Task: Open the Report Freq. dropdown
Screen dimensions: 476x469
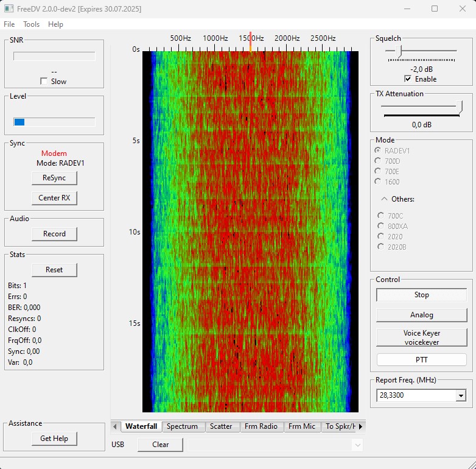Action: [x=461, y=396]
